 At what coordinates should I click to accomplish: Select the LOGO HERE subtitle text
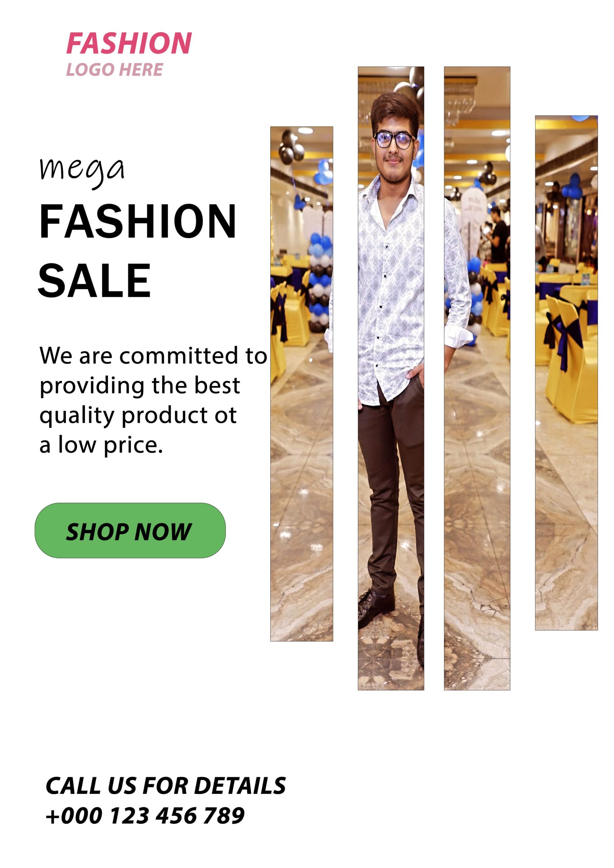(x=115, y=70)
